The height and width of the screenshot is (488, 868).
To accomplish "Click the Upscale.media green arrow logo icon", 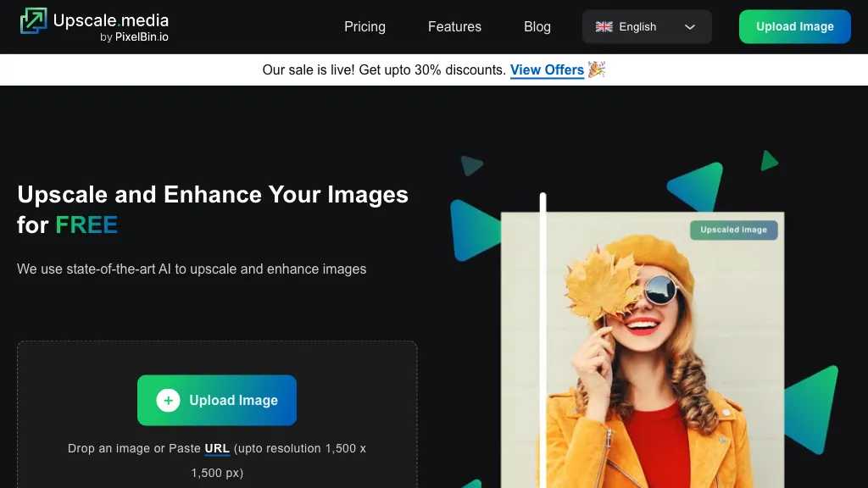I will click(x=35, y=19).
